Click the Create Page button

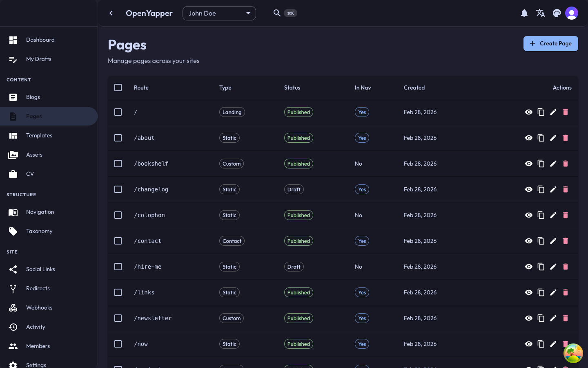pos(550,43)
